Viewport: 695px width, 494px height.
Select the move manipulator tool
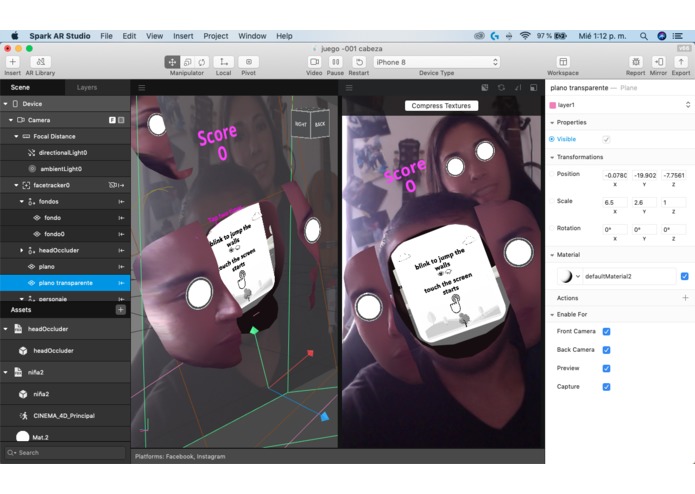172,62
